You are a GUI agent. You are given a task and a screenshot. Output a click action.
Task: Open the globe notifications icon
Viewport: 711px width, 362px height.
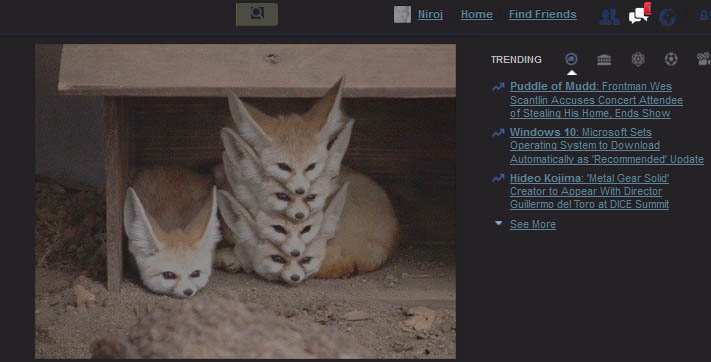[x=667, y=17]
